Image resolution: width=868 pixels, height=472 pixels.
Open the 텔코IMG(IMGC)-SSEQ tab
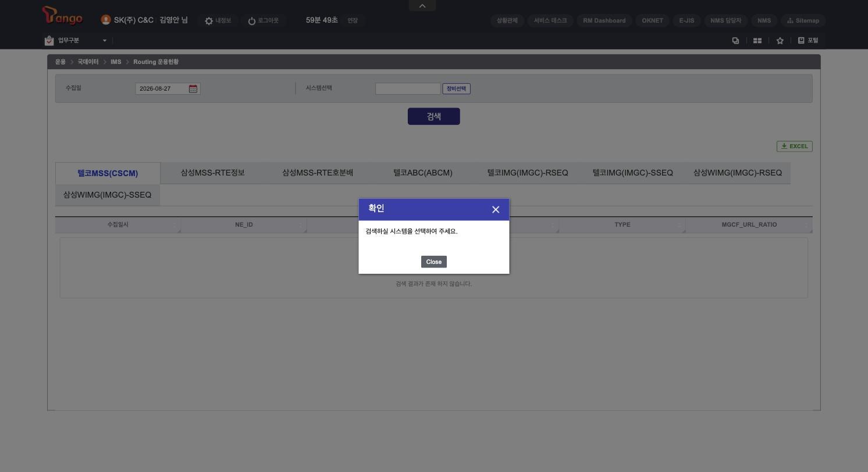(633, 173)
